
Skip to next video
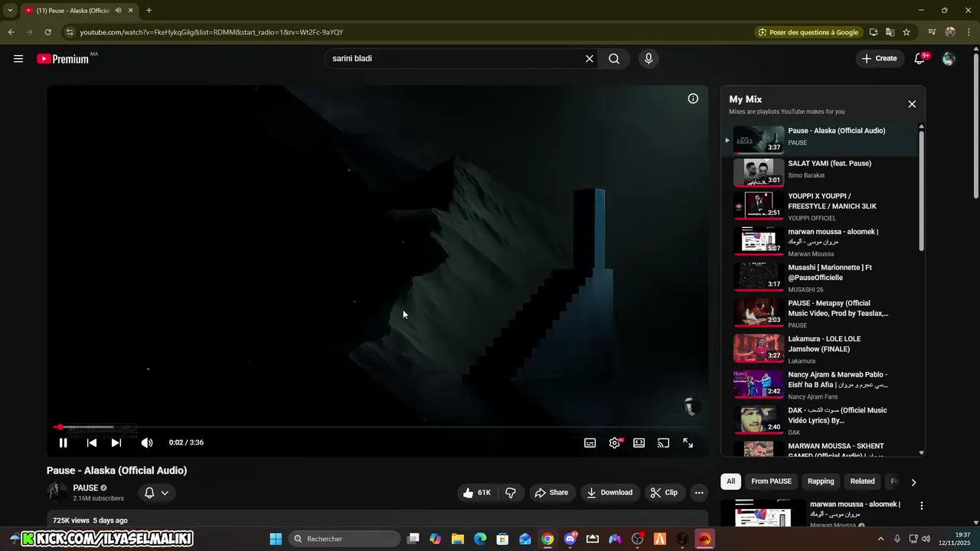[x=116, y=442]
